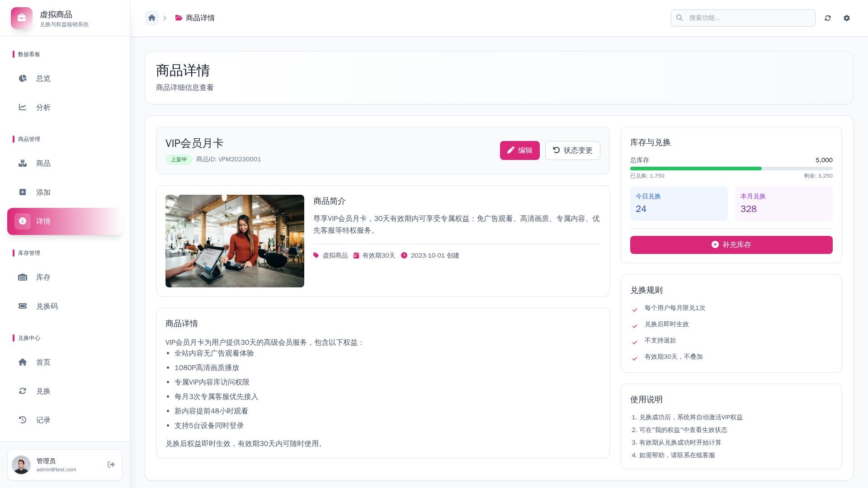Select the 添加 add product icon
The width and height of the screenshot is (868, 488).
coord(23,192)
